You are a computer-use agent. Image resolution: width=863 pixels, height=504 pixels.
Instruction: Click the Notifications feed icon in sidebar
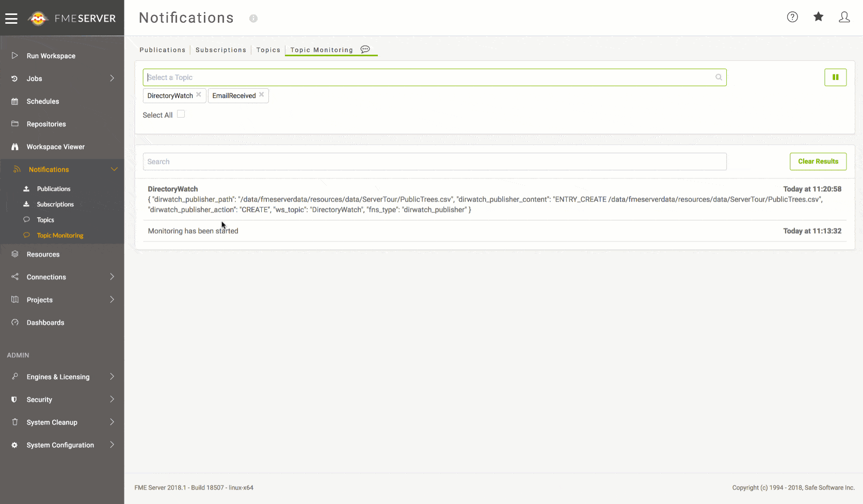17,169
